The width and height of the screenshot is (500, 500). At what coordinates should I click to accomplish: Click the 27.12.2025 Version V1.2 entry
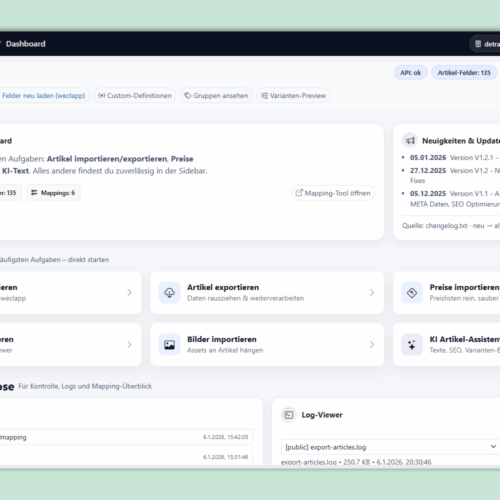[455, 175]
